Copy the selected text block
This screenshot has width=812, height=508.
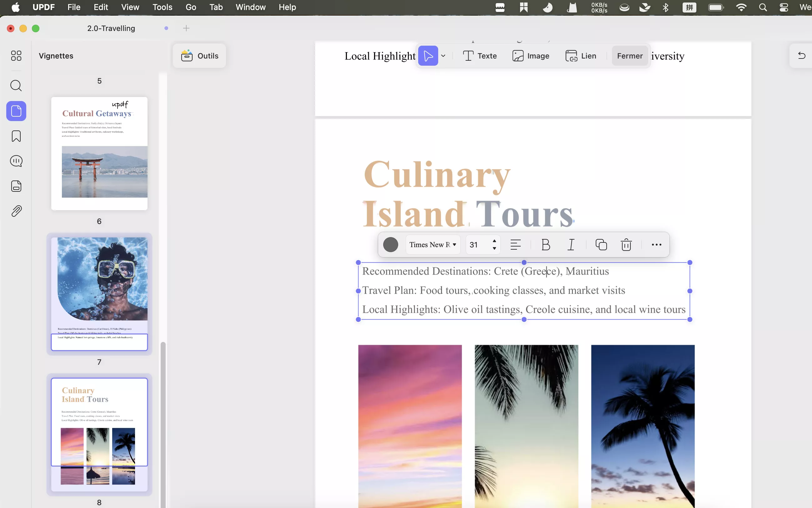pos(601,245)
